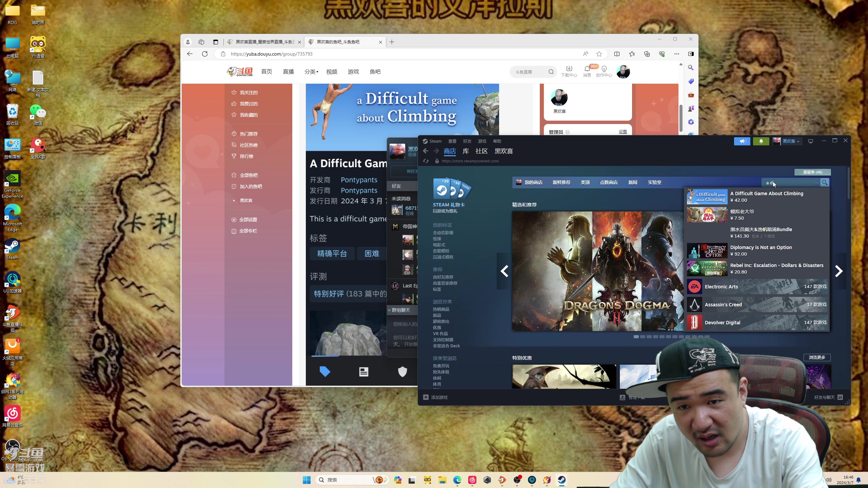The width and height of the screenshot is (868, 488).
Task: Open Douyu notifications bell (消息)
Action: point(587,71)
